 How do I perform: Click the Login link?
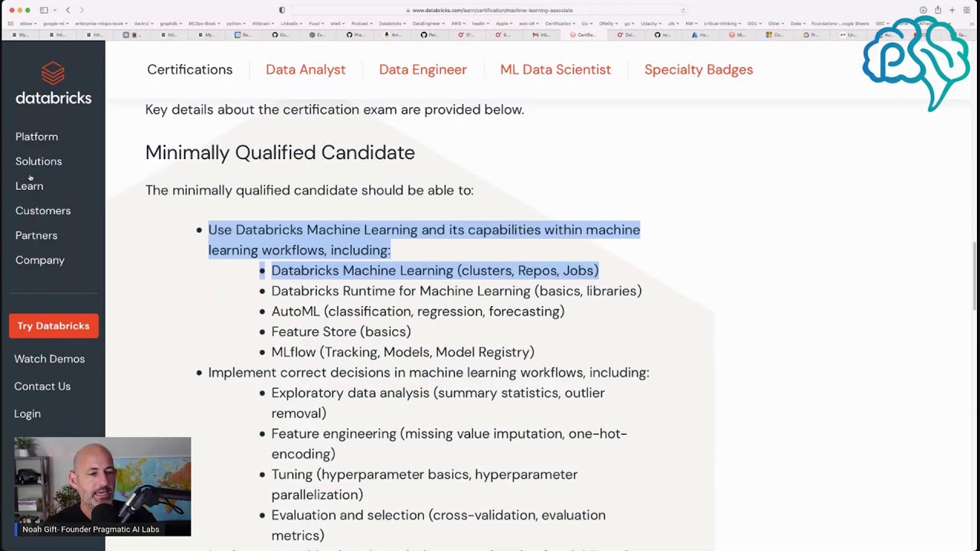click(28, 414)
